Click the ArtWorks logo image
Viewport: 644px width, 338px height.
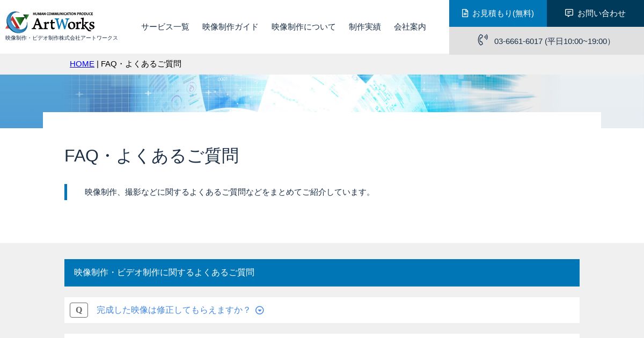pos(50,22)
